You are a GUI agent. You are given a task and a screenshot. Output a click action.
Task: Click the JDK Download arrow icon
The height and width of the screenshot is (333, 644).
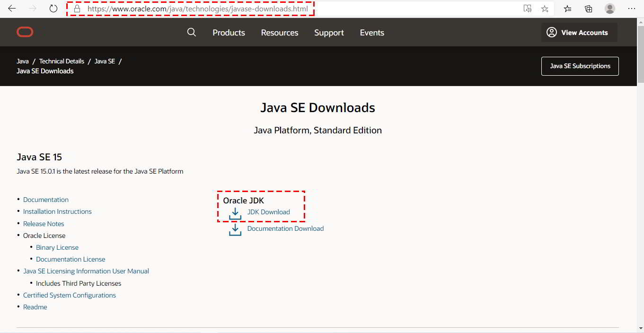point(235,213)
